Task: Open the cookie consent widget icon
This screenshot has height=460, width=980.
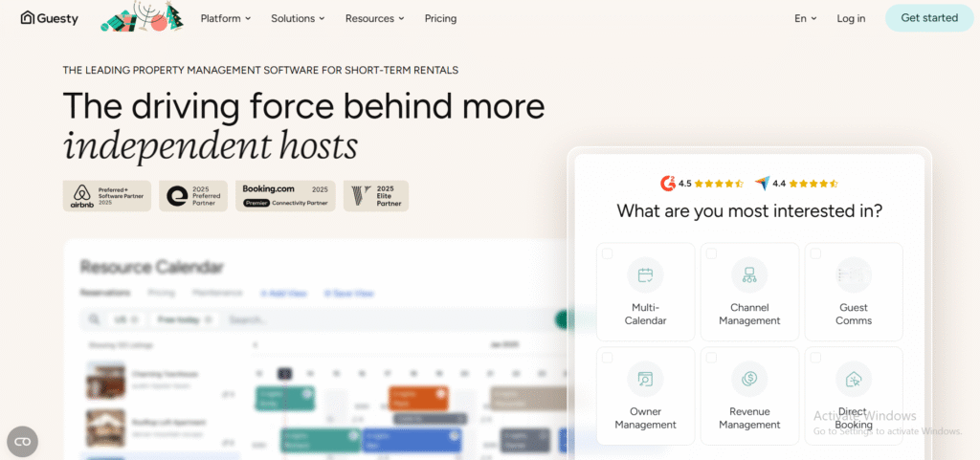Action: tap(22, 441)
